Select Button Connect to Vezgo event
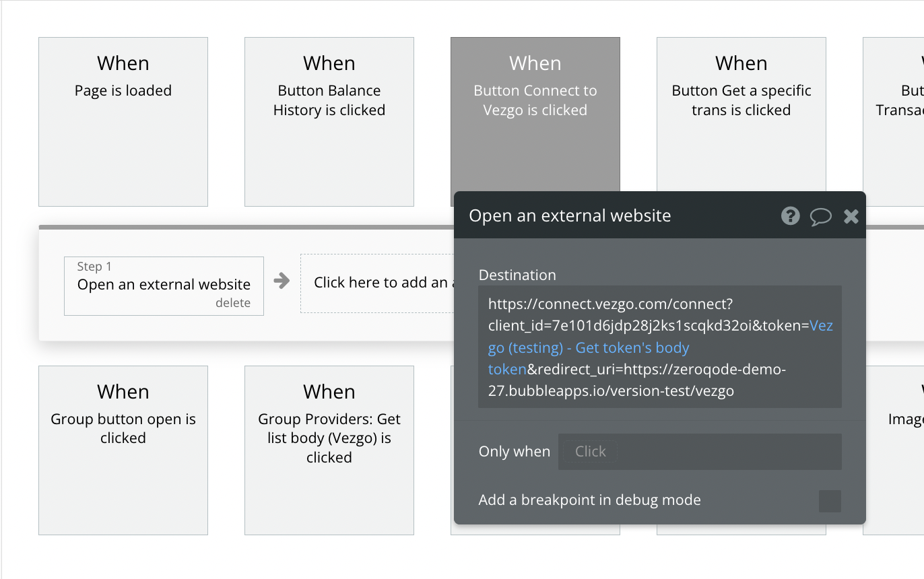Viewport: 924px width, 579px height. click(x=535, y=121)
